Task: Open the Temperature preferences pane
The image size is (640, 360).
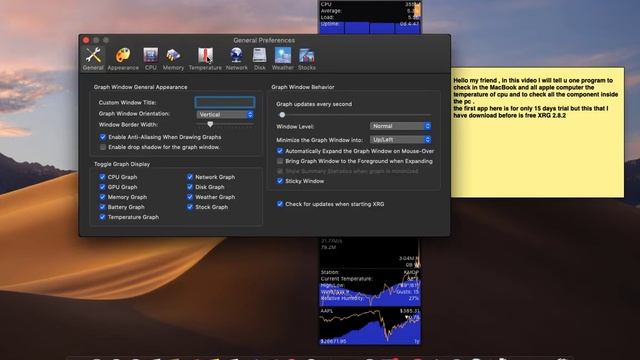Action: click(x=205, y=58)
